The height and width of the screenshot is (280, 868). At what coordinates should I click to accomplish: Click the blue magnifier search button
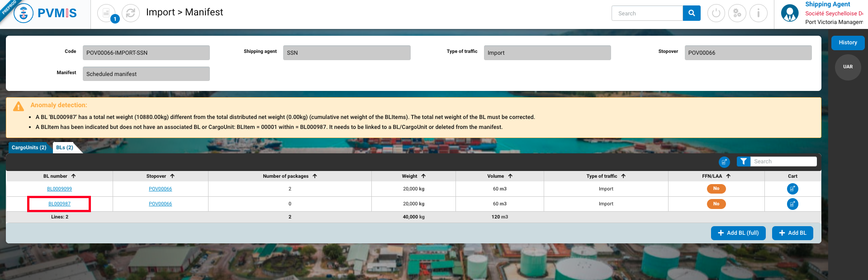click(x=691, y=13)
